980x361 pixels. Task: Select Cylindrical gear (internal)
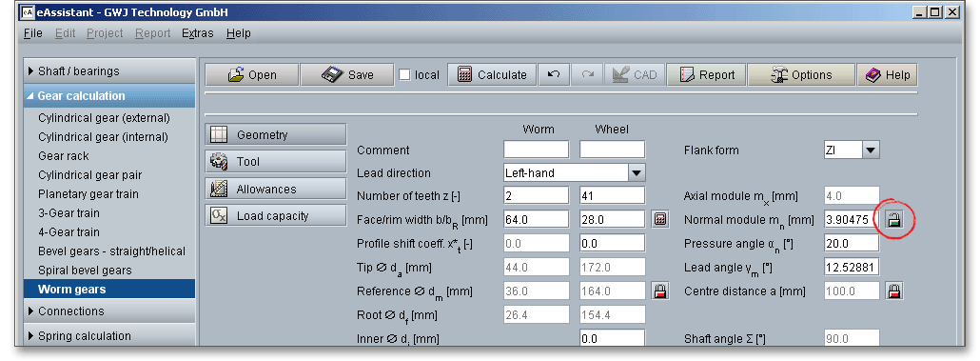pos(103,137)
